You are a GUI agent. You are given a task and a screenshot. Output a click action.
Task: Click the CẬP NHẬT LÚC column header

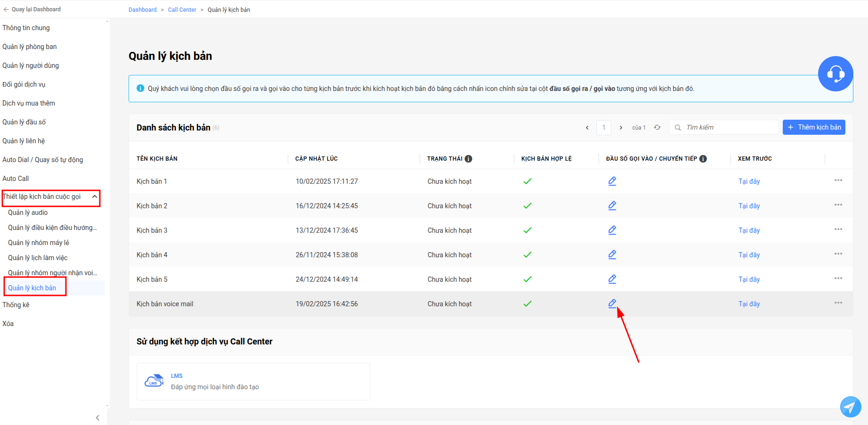316,159
